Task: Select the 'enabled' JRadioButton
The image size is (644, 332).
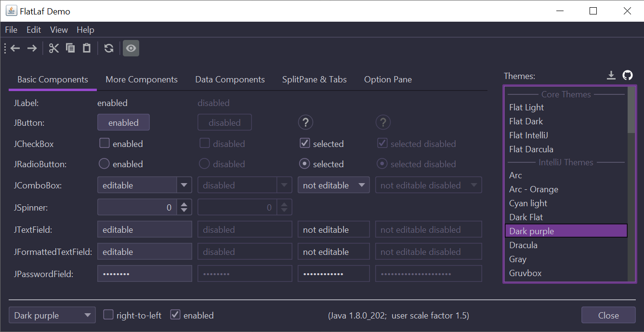Action: coord(104,164)
